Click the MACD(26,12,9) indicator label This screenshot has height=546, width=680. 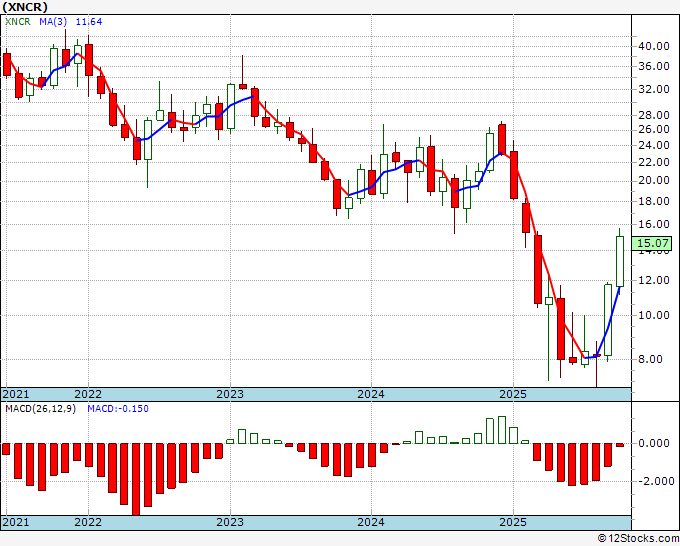pos(40,409)
